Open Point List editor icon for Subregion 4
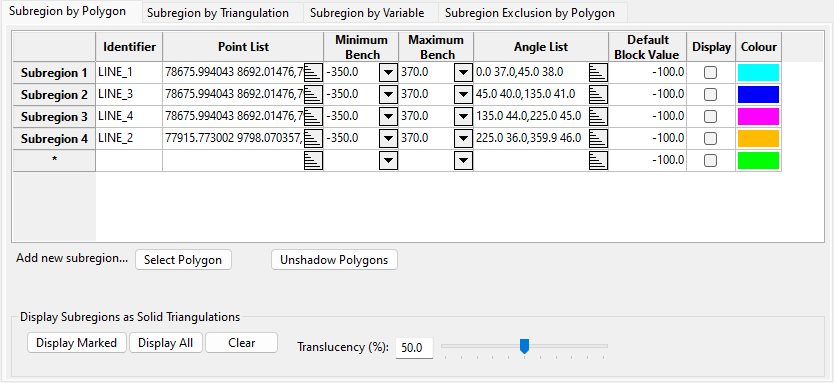Image resolution: width=834 pixels, height=383 pixels. tap(313, 138)
